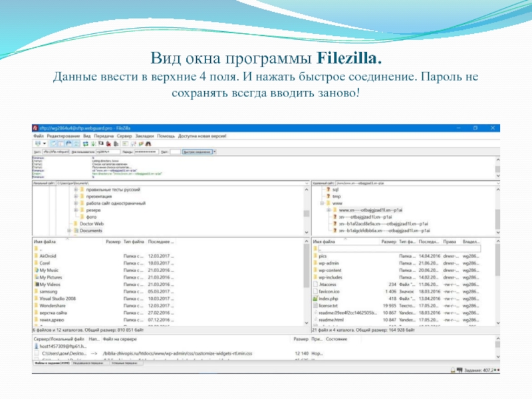
Task: Toggle the synchronized browsing icon
Action: [x=141, y=144]
